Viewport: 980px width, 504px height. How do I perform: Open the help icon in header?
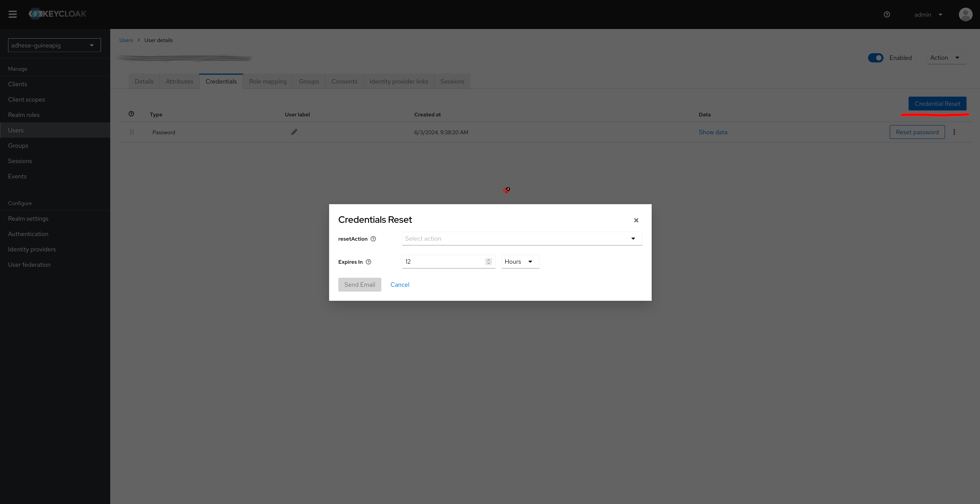887,14
